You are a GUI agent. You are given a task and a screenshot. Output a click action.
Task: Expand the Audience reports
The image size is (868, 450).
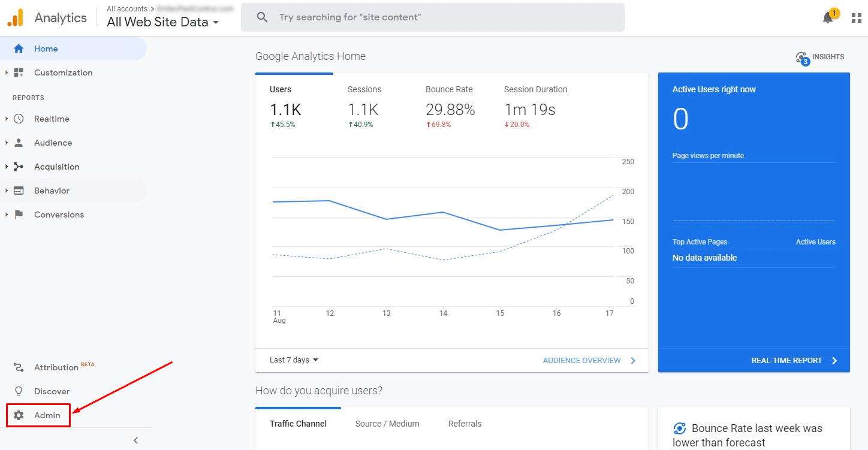(7, 143)
